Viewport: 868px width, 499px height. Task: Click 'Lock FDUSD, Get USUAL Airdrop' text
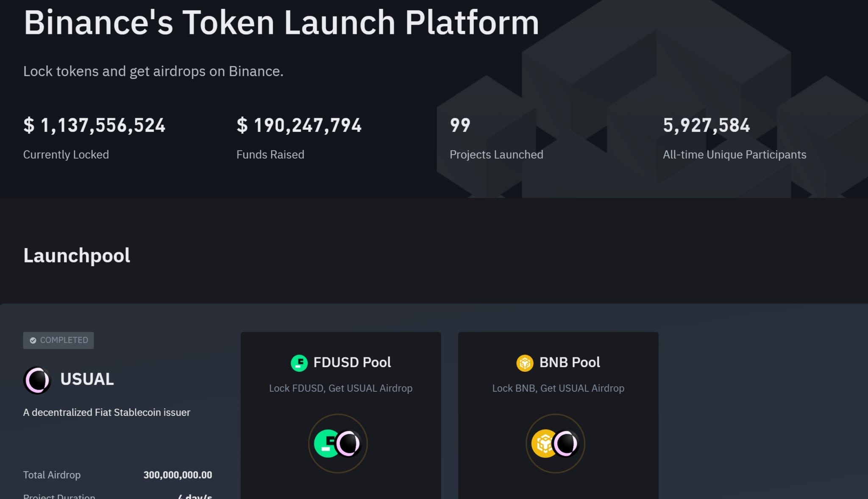(x=341, y=388)
